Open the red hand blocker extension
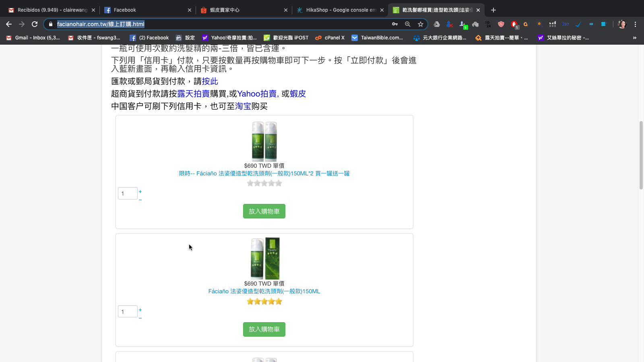644x362 pixels. pyautogui.click(x=514, y=25)
